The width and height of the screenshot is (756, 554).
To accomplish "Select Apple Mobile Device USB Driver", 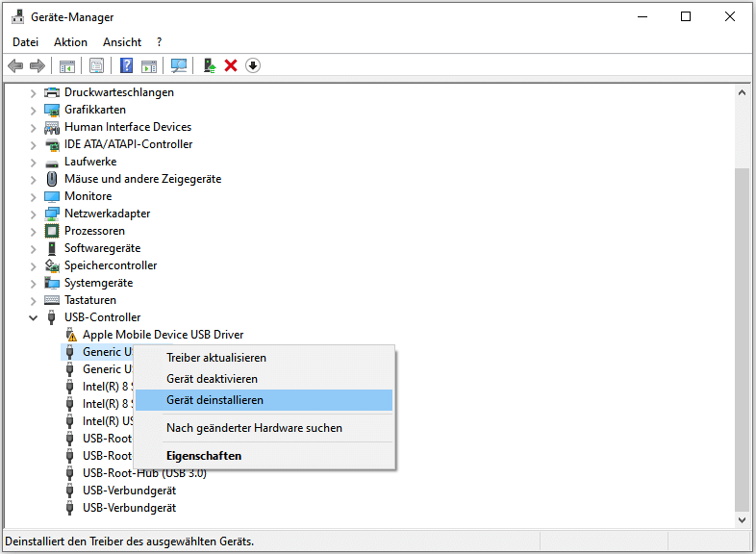I will (163, 335).
